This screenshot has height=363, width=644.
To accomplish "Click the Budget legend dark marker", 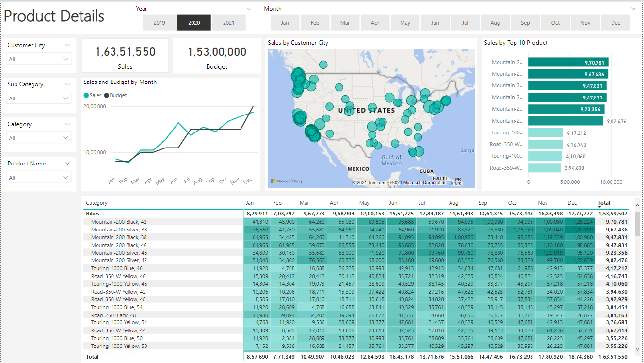I will point(107,96).
